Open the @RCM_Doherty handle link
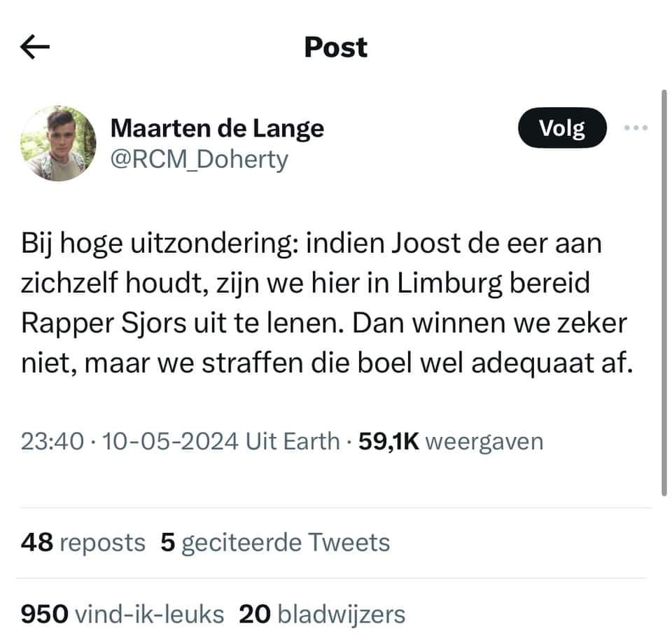Screen dimensions: 672x640 point(199,160)
